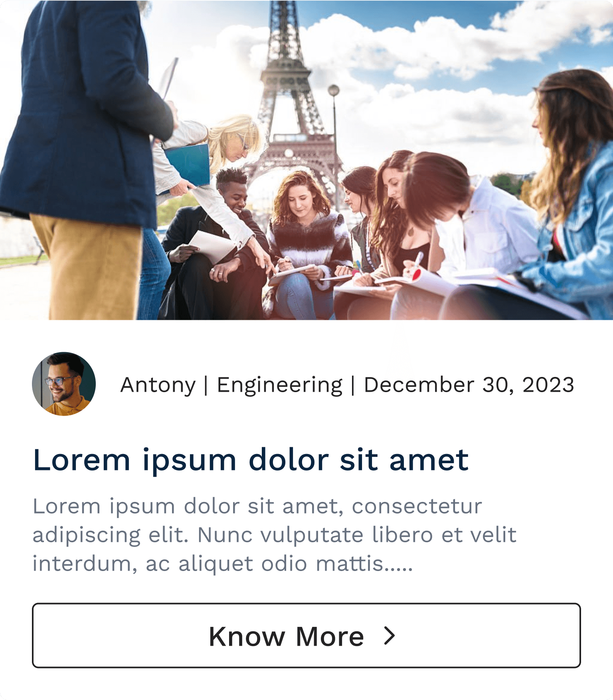The width and height of the screenshot is (613, 700).
Task: Click the separator bar between Antony and Engineering
Action: pos(206,386)
